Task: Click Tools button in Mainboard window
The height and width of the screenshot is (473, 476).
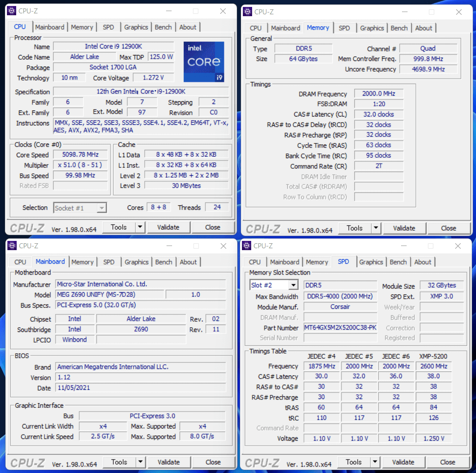Action: click(x=119, y=462)
